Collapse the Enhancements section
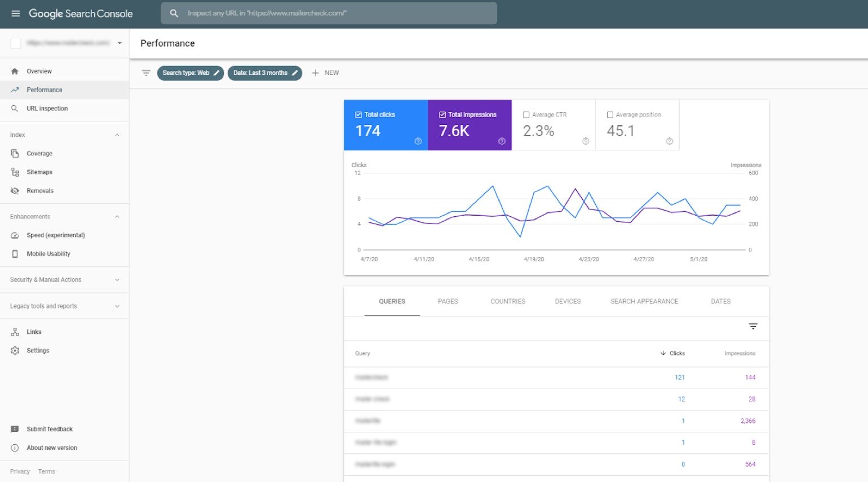The height and width of the screenshot is (482, 868). tap(117, 217)
